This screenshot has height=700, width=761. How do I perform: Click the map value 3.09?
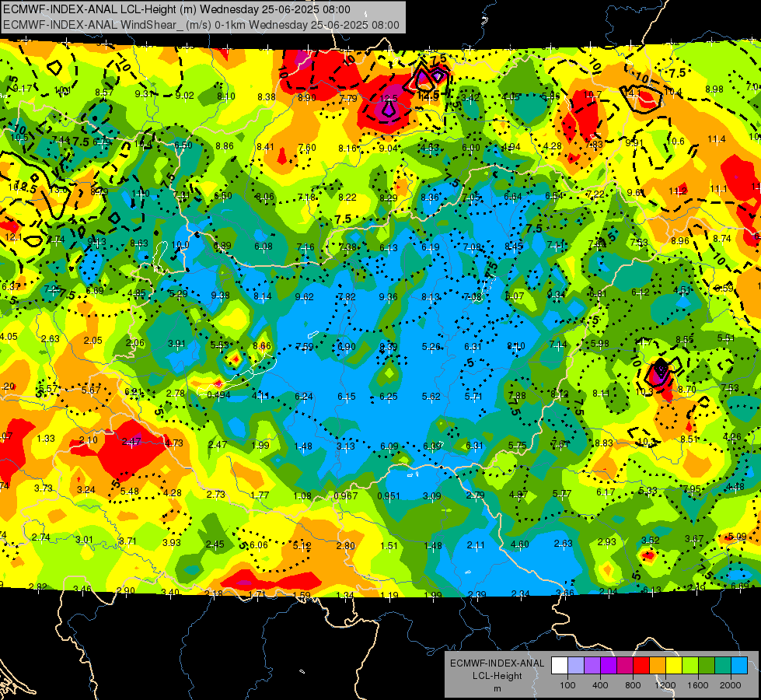432,496
